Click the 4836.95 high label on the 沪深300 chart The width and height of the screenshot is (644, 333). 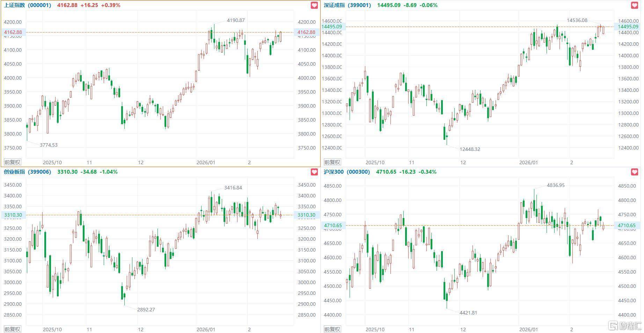point(556,185)
